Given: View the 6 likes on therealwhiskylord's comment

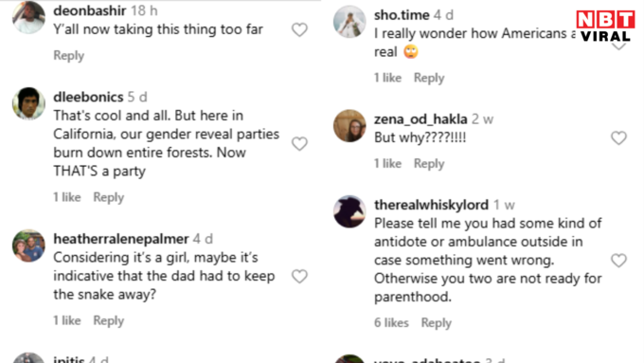Looking at the screenshot, I should [x=391, y=322].
